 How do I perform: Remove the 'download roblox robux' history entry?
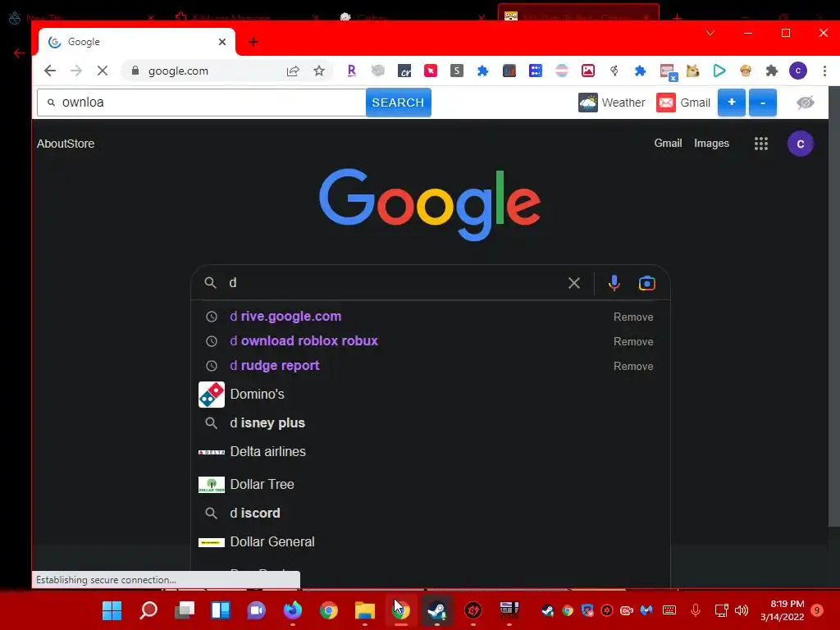click(633, 342)
